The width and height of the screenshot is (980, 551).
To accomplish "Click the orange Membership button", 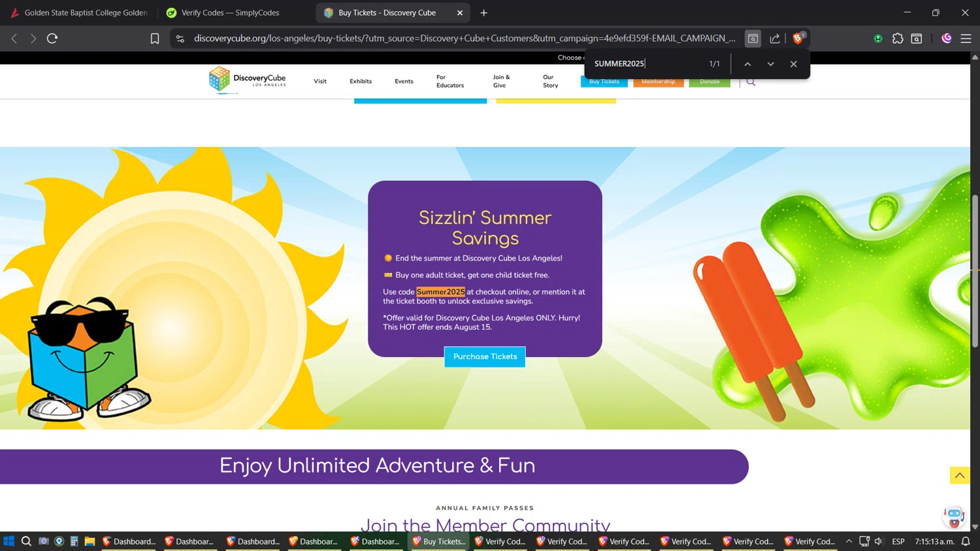I will 659,82.
